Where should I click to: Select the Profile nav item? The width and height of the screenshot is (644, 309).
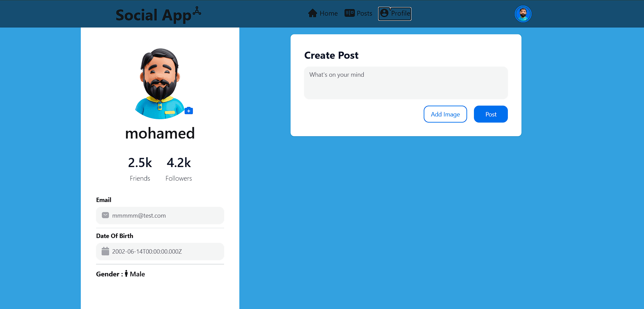click(395, 14)
